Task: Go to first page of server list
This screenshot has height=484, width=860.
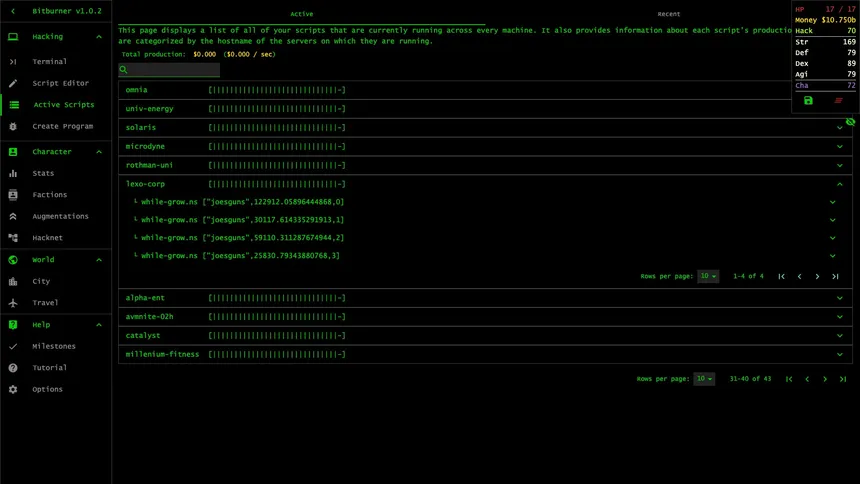Action: [x=789, y=379]
